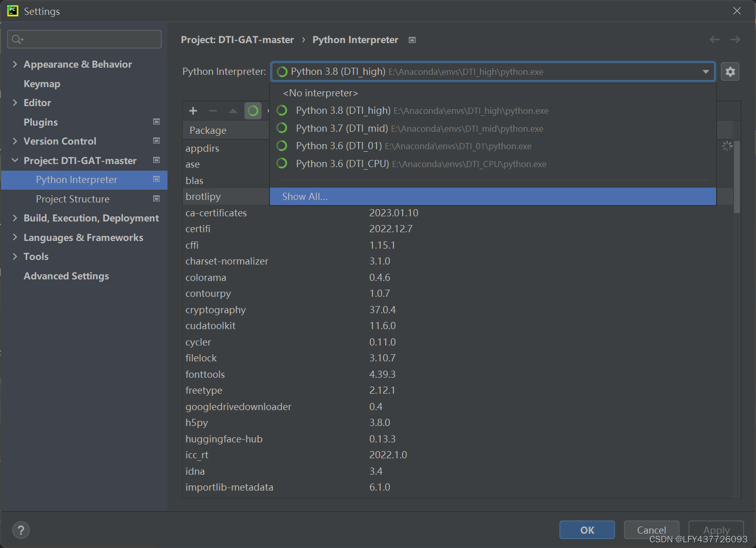Collapse Project: DTI-GAT-master section
This screenshot has width=756, height=548.
(15, 160)
